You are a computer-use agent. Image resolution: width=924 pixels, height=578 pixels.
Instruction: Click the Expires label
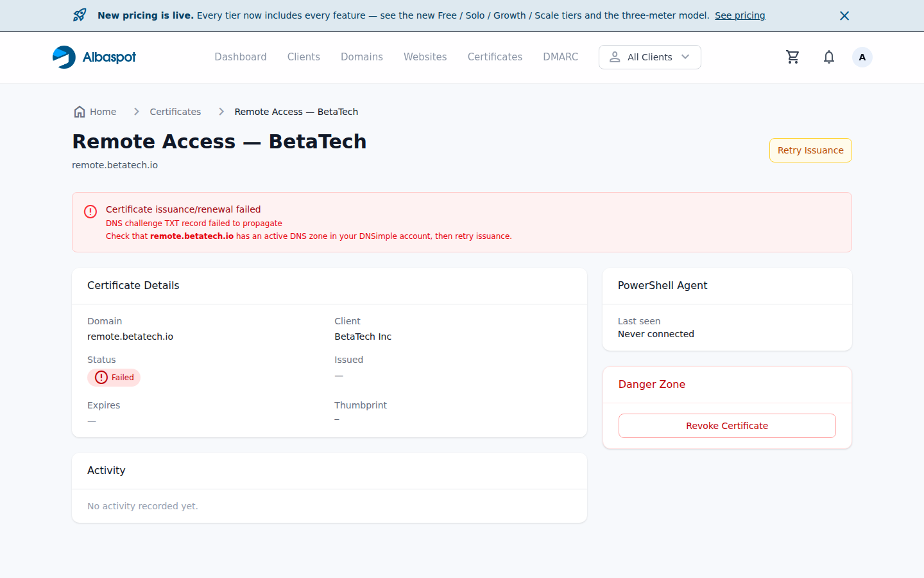coord(104,405)
